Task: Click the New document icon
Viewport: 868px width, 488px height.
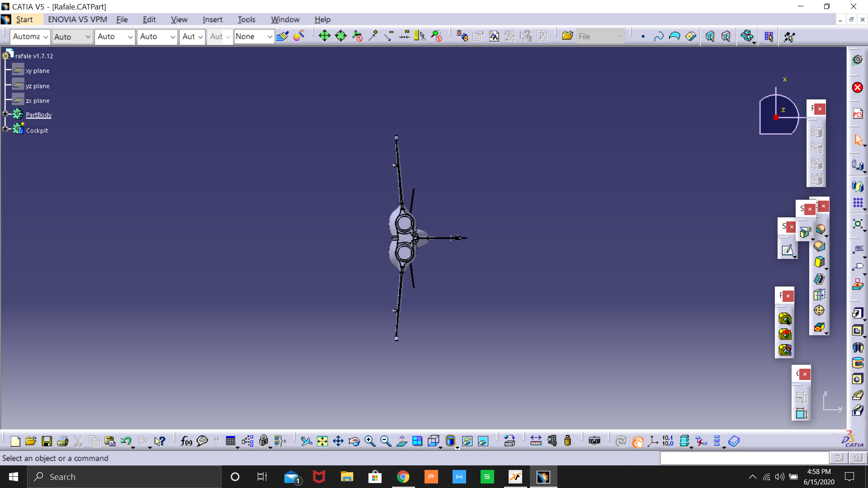Action: click(x=15, y=441)
